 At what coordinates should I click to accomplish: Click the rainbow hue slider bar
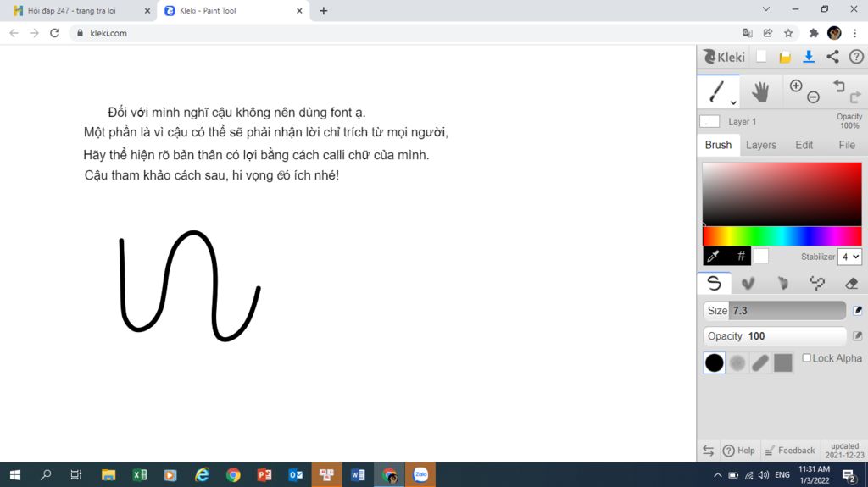click(x=782, y=236)
